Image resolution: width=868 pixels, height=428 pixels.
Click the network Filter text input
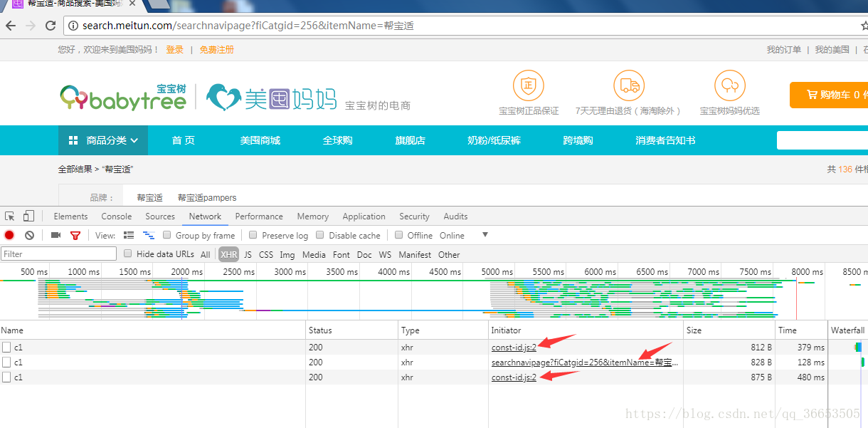pos(58,254)
